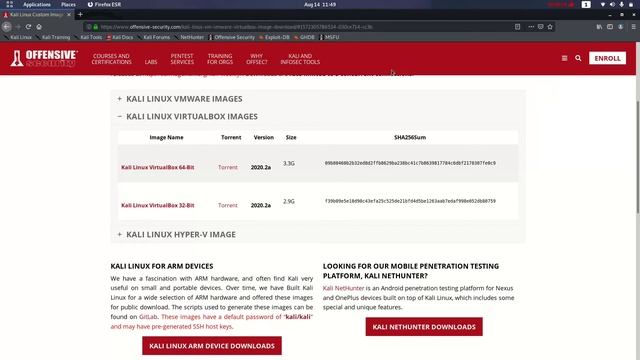Click the 3.3G size cell
The image size is (640, 360).
[289, 163]
